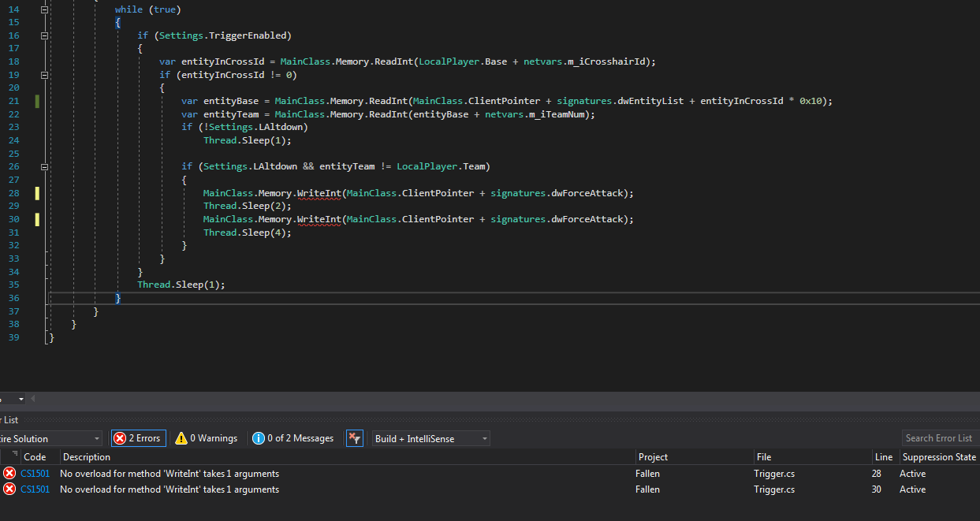Click Fallen project in the line 30 row
Viewport: 980px width, 521px height.
(648, 489)
